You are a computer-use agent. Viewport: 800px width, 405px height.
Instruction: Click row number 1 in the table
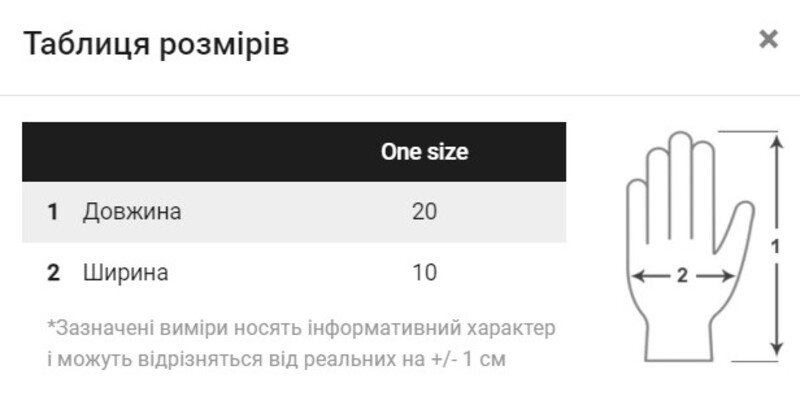tap(52, 212)
